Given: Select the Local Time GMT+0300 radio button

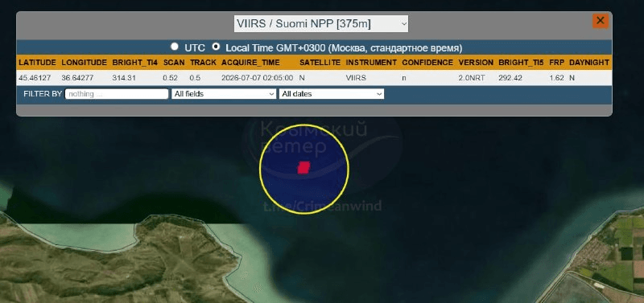Looking at the screenshot, I should (216, 47).
